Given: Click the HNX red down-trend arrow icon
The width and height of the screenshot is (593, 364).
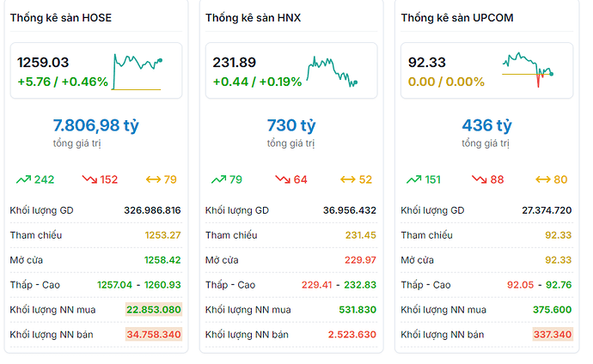Looking at the screenshot, I should (283, 179).
